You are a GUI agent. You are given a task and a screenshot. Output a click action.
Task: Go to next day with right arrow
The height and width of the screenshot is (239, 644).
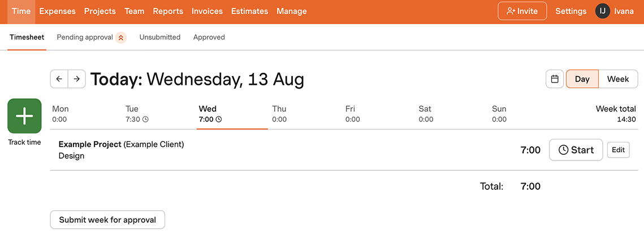(77, 79)
